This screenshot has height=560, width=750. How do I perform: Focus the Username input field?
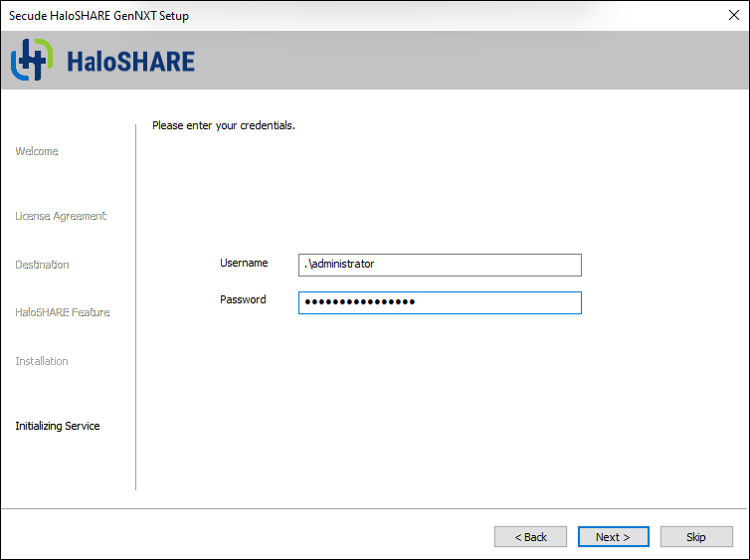(x=440, y=265)
